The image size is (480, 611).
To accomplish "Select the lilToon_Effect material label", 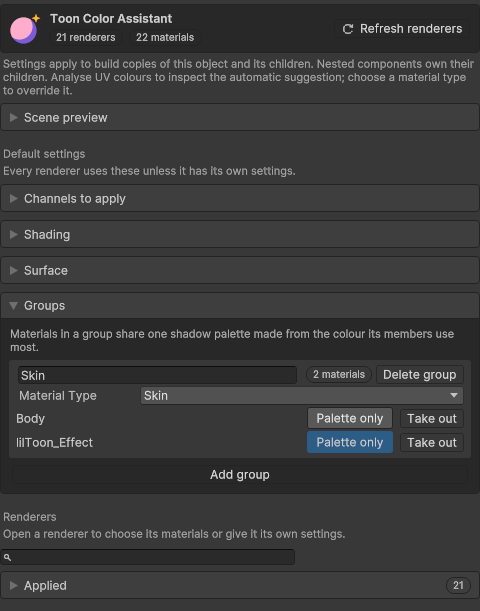I will pos(55,443).
